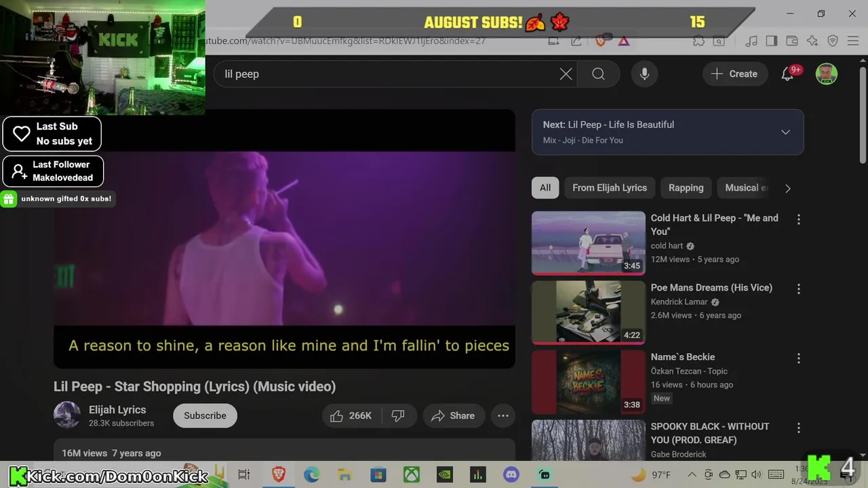Open Elijah Lyrics channel avatar
This screenshot has width=868, height=488.
click(x=67, y=415)
